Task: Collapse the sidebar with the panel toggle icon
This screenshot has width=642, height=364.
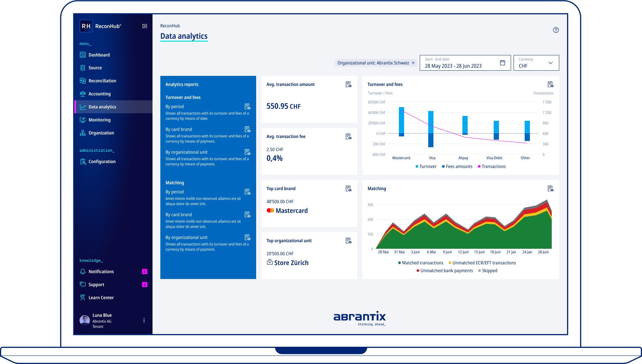Action: [145, 26]
